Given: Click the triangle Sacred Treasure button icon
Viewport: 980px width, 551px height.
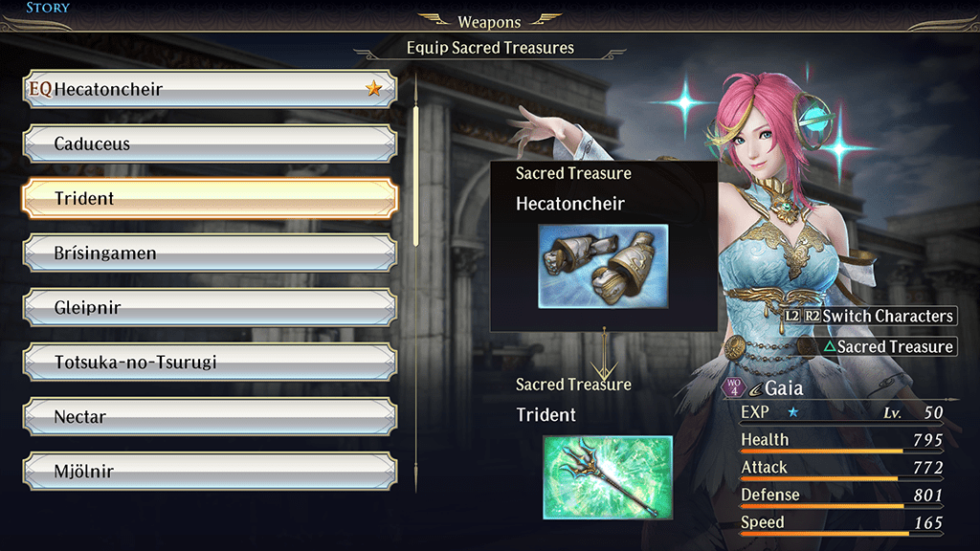Looking at the screenshot, I should (830, 346).
